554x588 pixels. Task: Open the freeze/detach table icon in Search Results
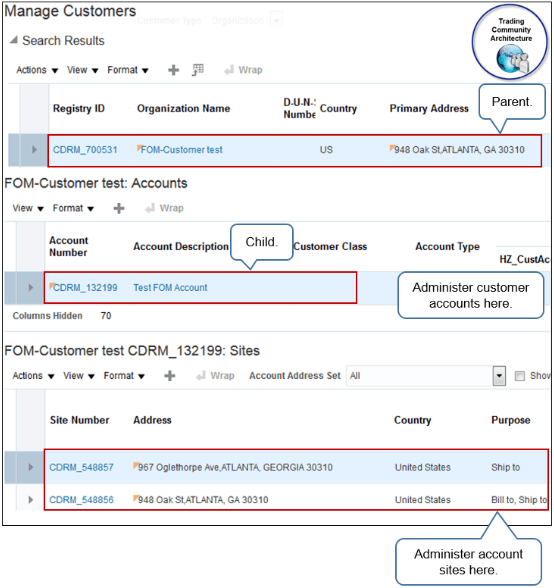[198, 70]
